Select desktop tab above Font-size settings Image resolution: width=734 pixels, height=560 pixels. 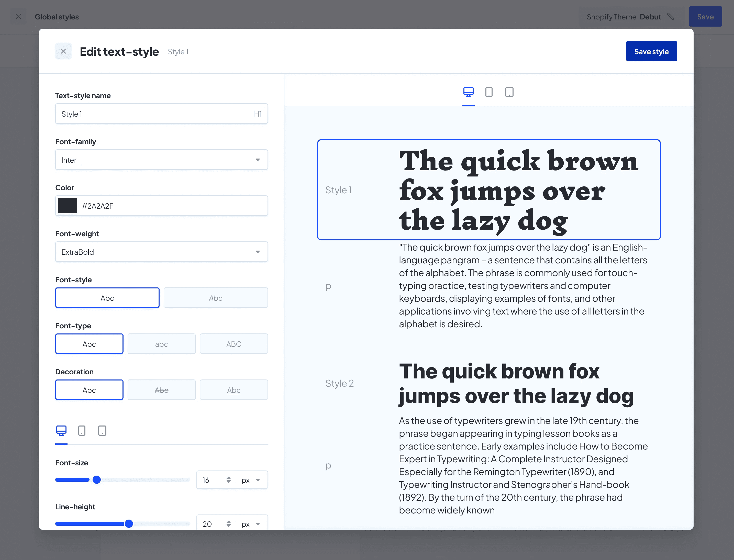pos(61,431)
